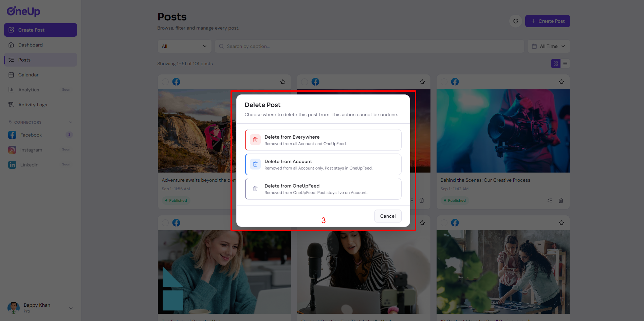Click Published badge on Adventure awaits post
The width and height of the screenshot is (644, 321).
click(176, 200)
